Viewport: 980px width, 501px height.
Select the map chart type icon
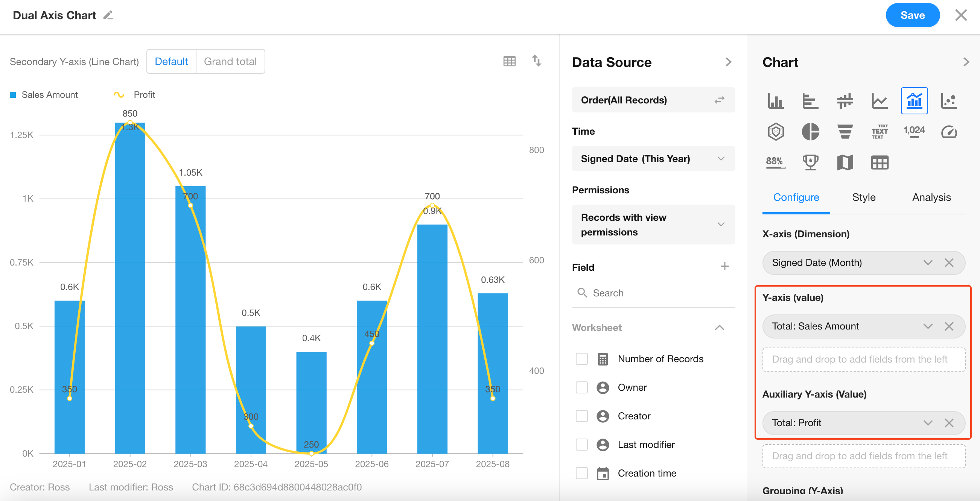point(845,163)
